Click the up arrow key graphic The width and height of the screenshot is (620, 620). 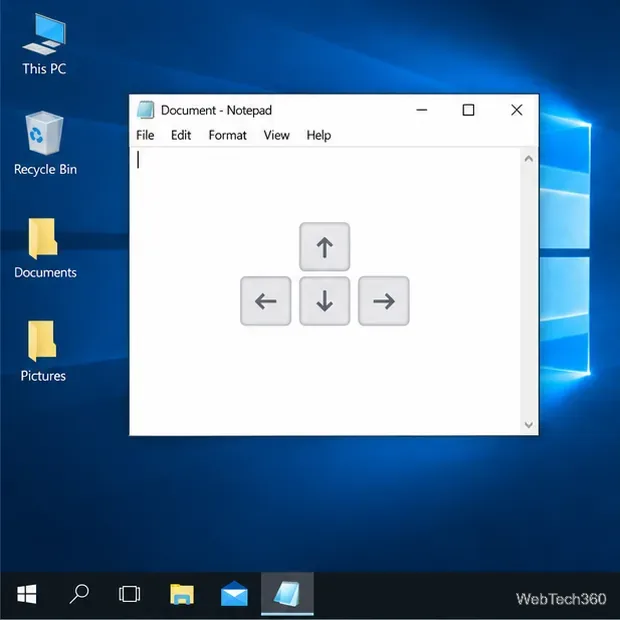pyautogui.click(x=325, y=247)
